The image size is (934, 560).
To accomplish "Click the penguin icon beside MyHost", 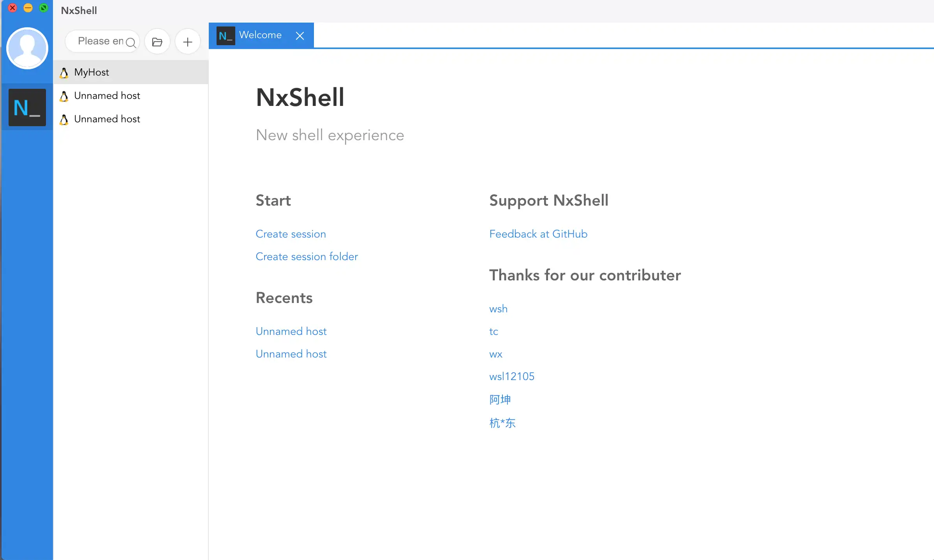I will [x=64, y=72].
